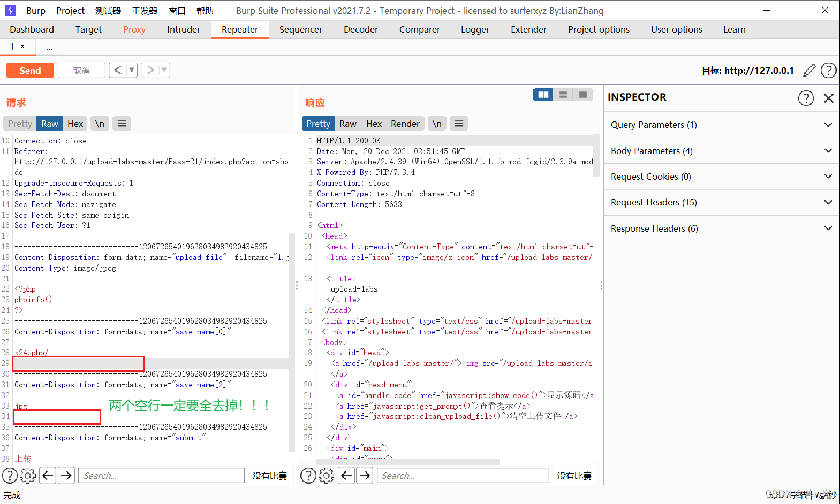Switch response view to Hex
The width and height of the screenshot is (840, 504).
(x=374, y=124)
